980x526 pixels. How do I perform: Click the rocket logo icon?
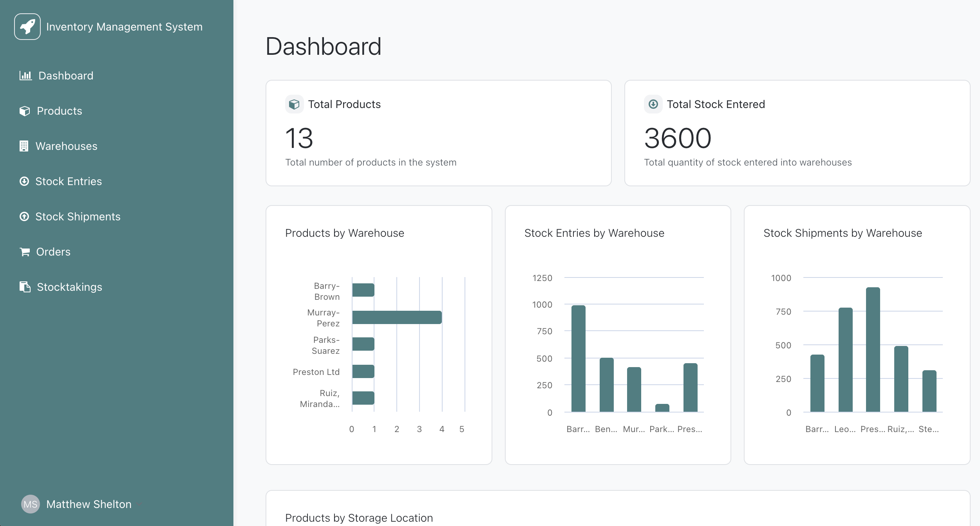(27, 27)
